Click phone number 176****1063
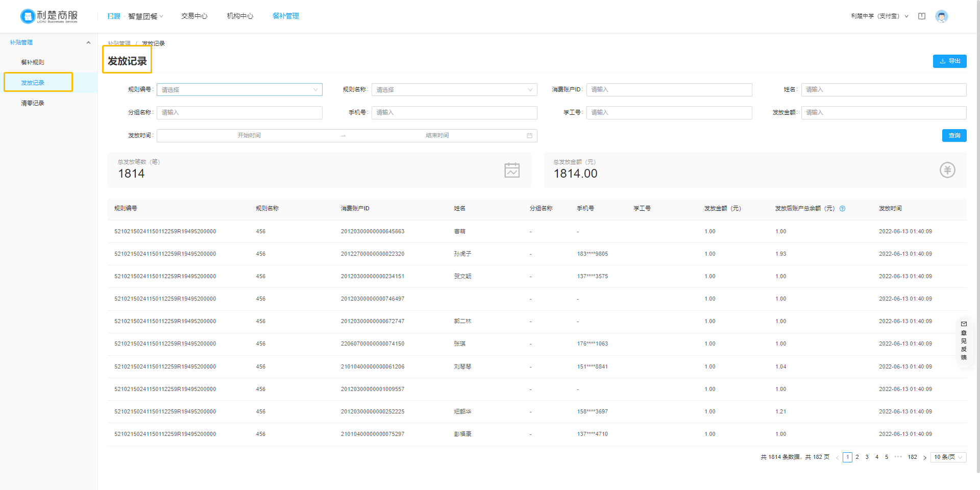 click(x=593, y=344)
